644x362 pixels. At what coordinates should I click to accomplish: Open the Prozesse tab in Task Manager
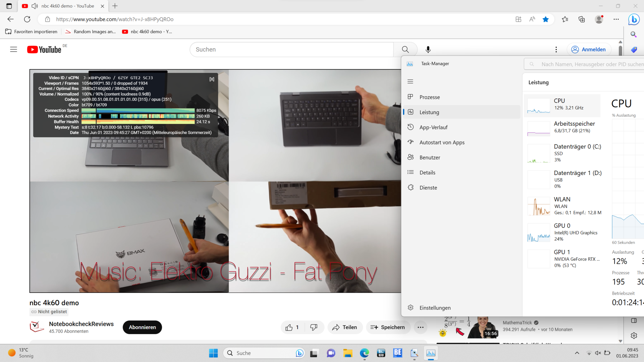pyautogui.click(x=462, y=97)
